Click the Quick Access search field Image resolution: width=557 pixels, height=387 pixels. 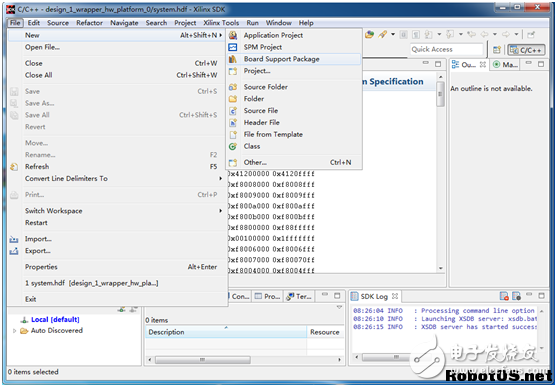(x=447, y=49)
